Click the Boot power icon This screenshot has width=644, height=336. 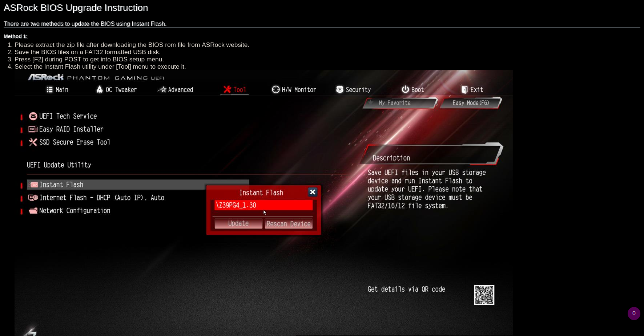[x=405, y=89]
